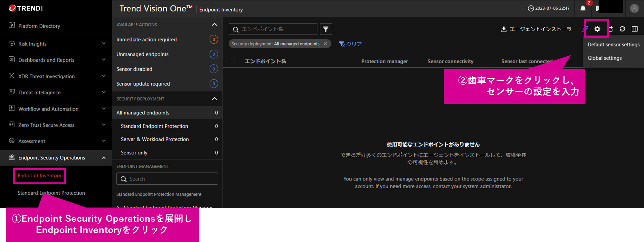Click the Threat Intelligence icon
Screen dimensions: 644x242
pos(12,92)
